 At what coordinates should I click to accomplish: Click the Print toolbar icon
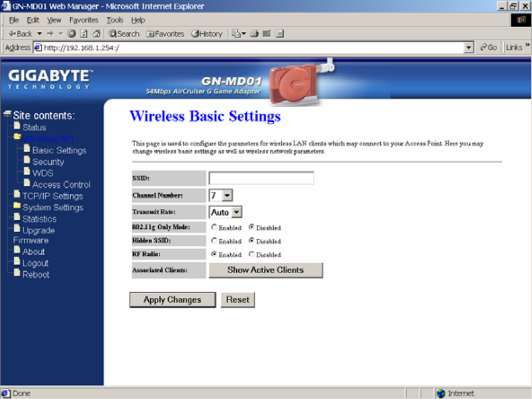coord(254,34)
